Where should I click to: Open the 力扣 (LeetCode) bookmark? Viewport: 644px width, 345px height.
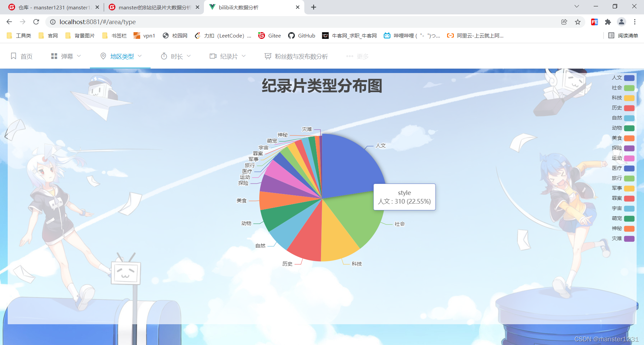tap(223, 36)
